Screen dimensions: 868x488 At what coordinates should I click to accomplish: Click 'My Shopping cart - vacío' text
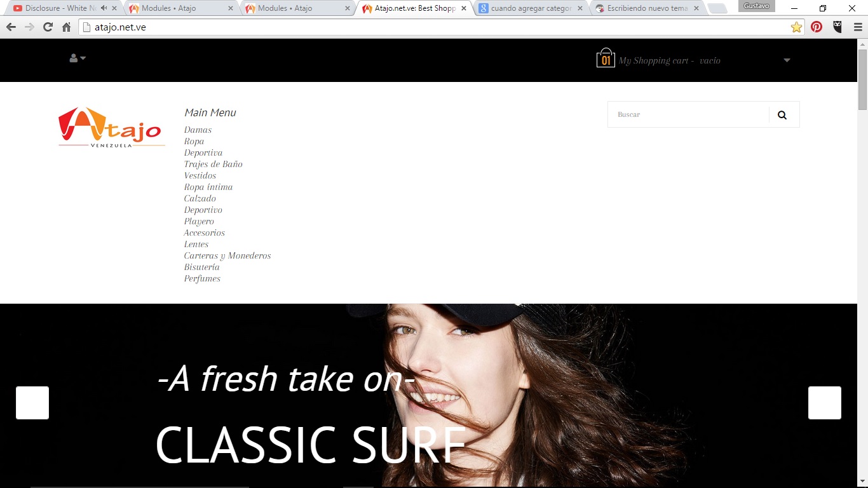coord(670,61)
